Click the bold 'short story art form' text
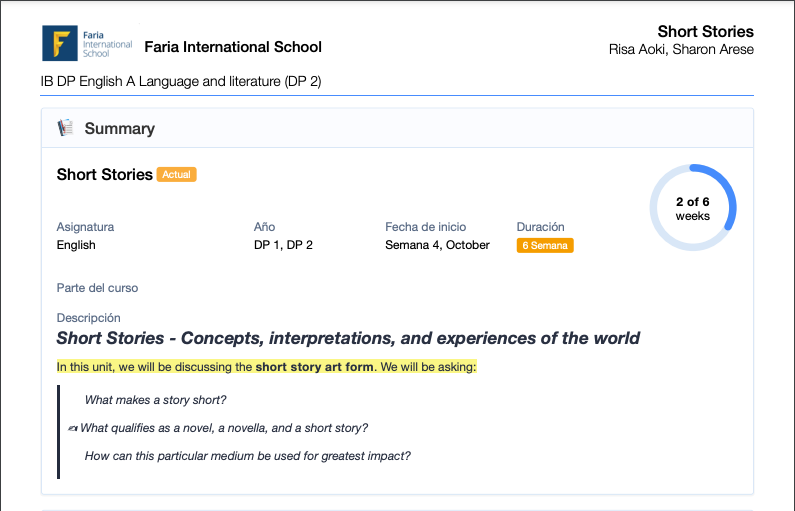 (x=314, y=367)
